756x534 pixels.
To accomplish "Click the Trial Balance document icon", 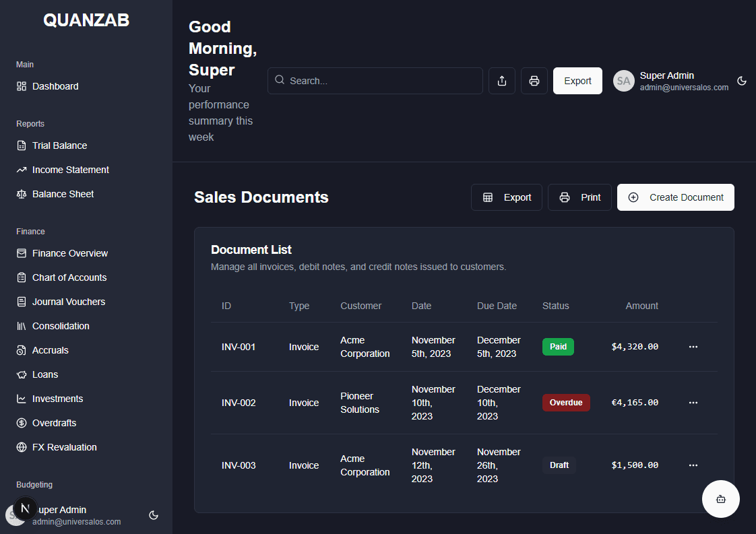I will point(21,145).
